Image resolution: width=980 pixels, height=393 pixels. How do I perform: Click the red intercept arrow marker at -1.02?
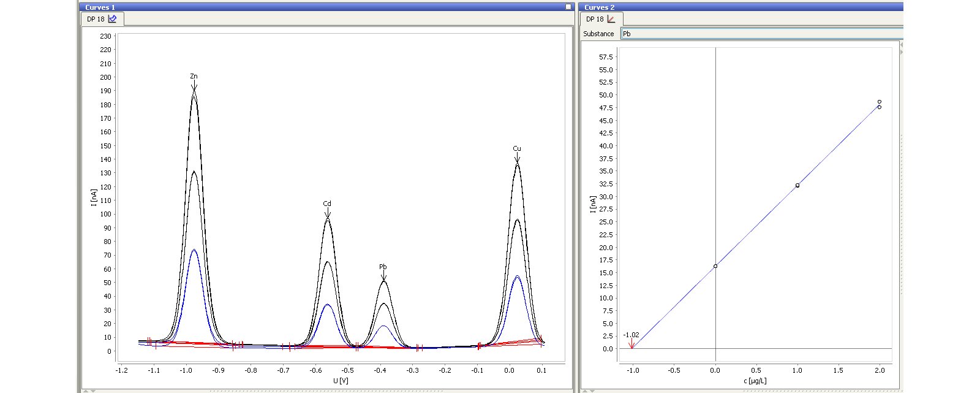[x=631, y=345]
